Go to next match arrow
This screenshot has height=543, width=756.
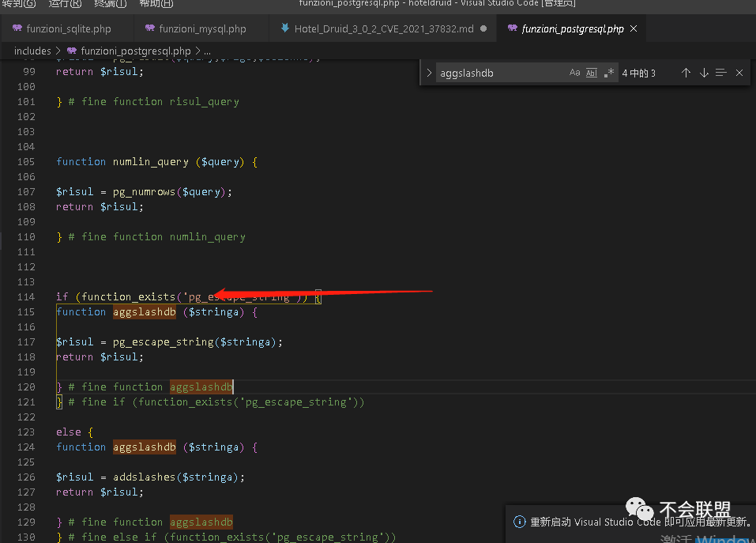tap(704, 73)
